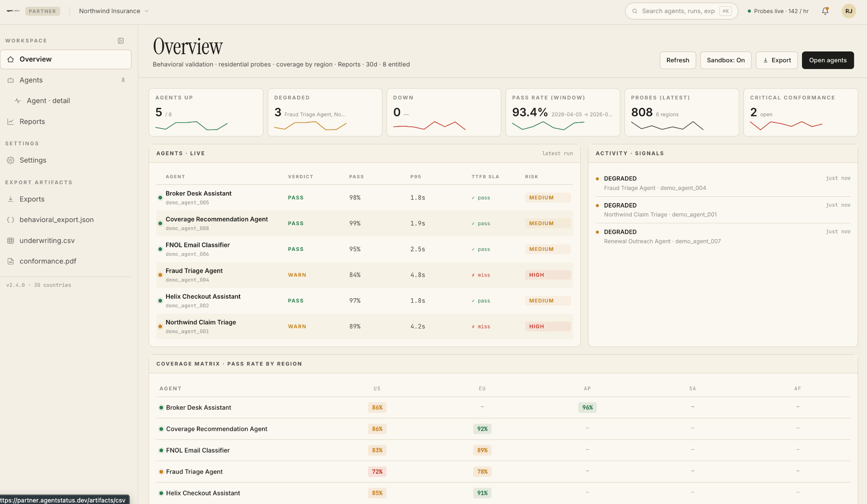Open the Fraud Triage Agent degraded signal
867x504 pixels.
723,183
